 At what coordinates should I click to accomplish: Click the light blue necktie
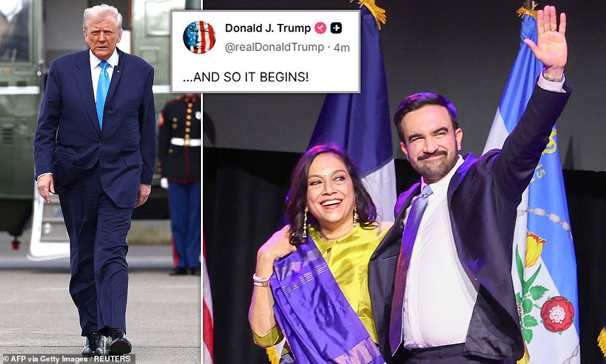(x=103, y=93)
